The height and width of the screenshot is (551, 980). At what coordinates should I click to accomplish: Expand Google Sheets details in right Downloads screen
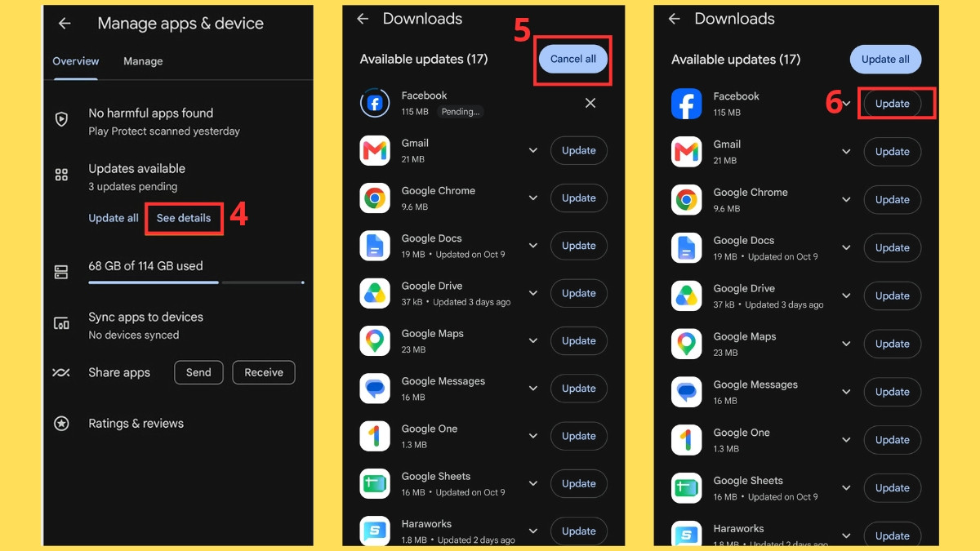tap(846, 488)
